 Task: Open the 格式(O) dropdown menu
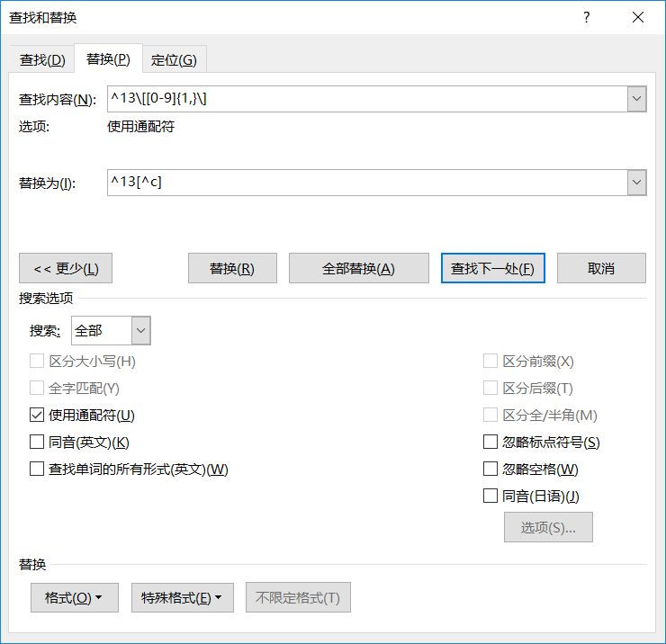[x=75, y=598]
